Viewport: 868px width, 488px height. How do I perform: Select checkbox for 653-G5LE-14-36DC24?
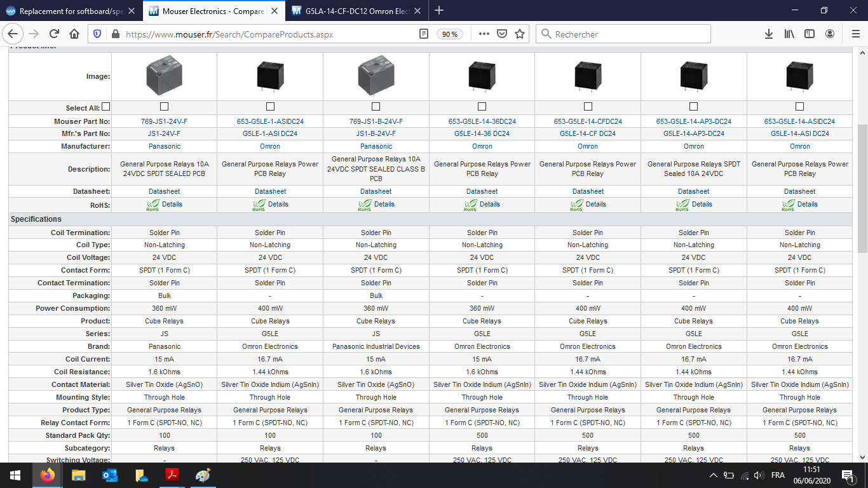coord(482,107)
